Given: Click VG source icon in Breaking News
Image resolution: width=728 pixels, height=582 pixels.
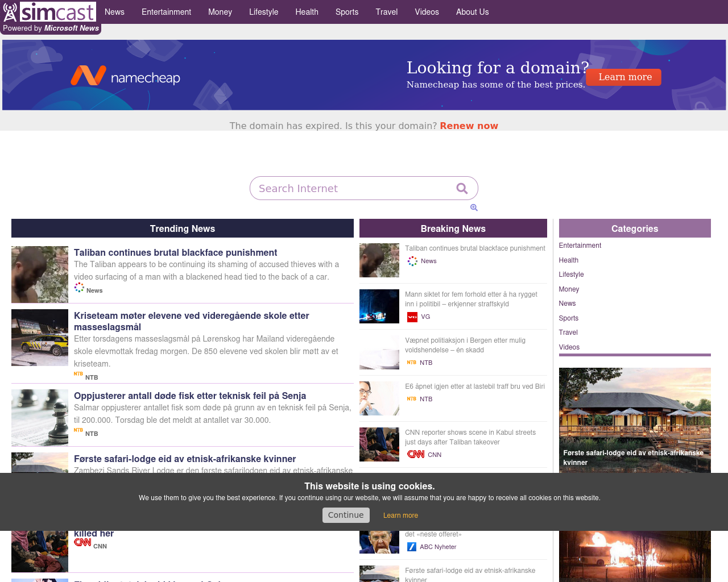Looking at the screenshot, I should [x=412, y=317].
